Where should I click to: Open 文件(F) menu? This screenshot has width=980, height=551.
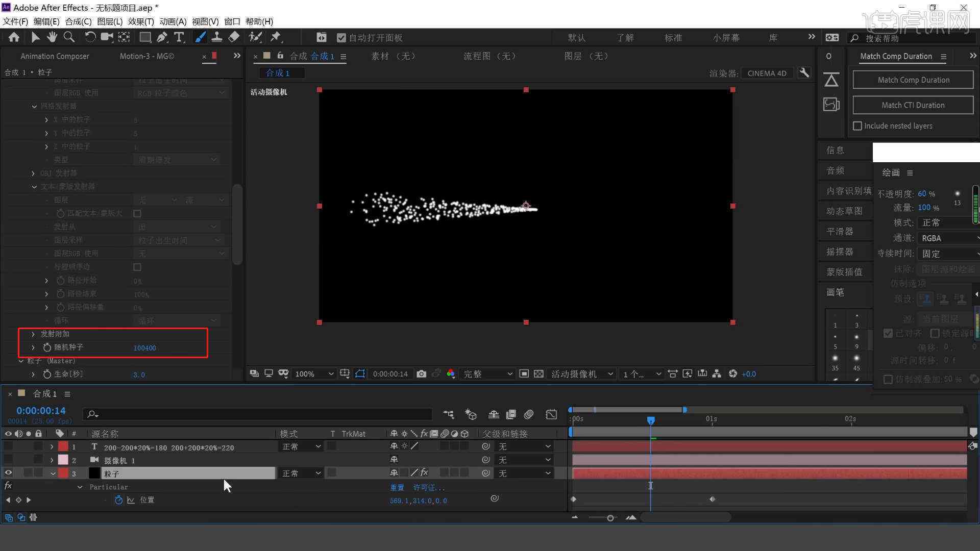pyautogui.click(x=15, y=21)
